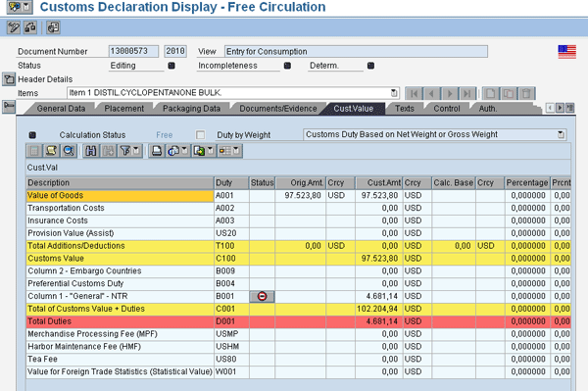The width and height of the screenshot is (588, 391).
Task: Click the Export toolbar icon
Action: pos(199,151)
